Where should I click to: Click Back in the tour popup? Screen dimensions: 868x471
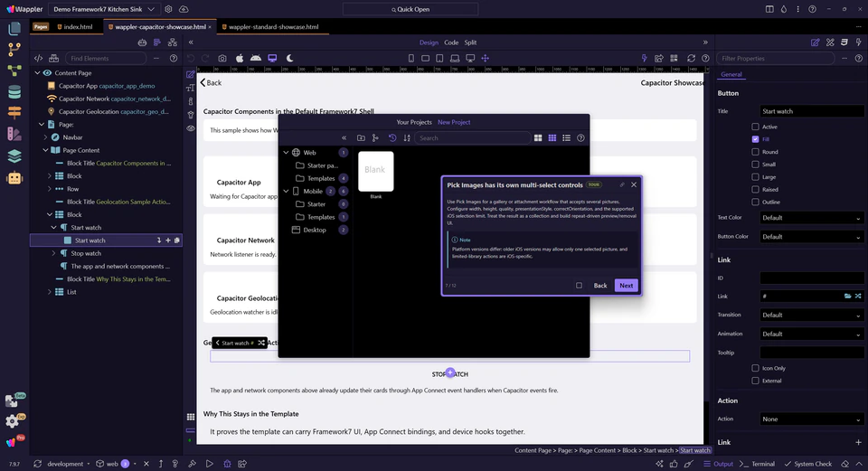pos(600,286)
